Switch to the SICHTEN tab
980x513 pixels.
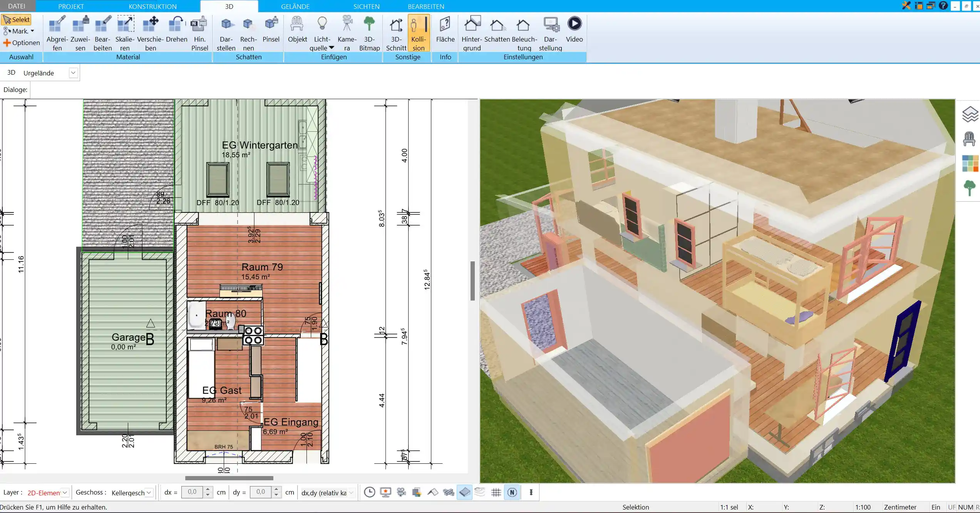(366, 6)
